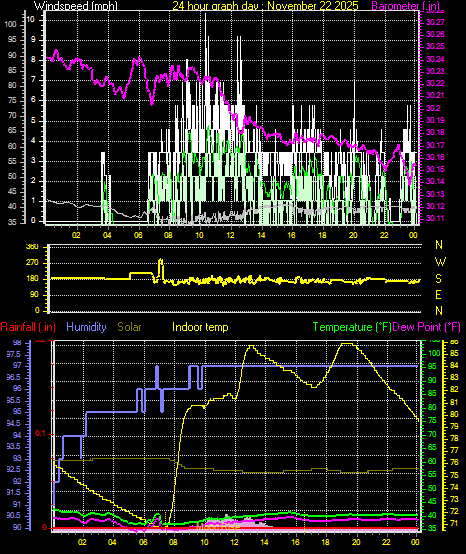Select the Humidity legend label
The image size is (466, 554).
click(x=86, y=327)
